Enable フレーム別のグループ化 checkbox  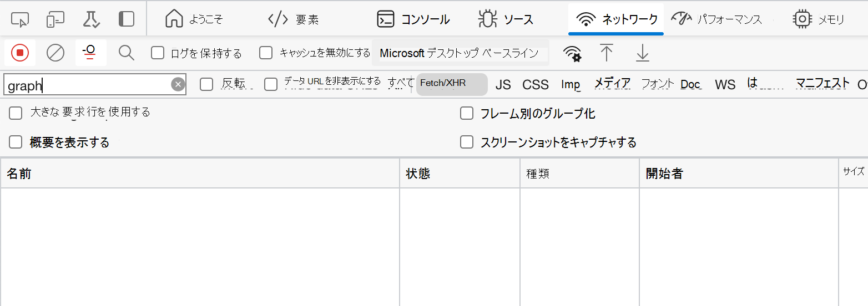pos(466,114)
